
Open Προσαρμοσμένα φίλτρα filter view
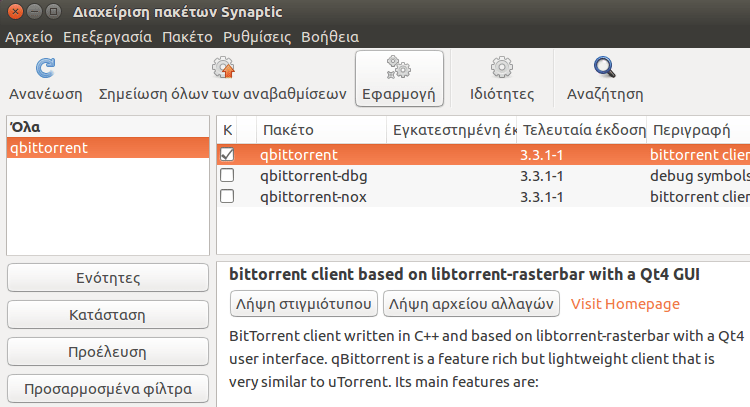coord(108,389)
